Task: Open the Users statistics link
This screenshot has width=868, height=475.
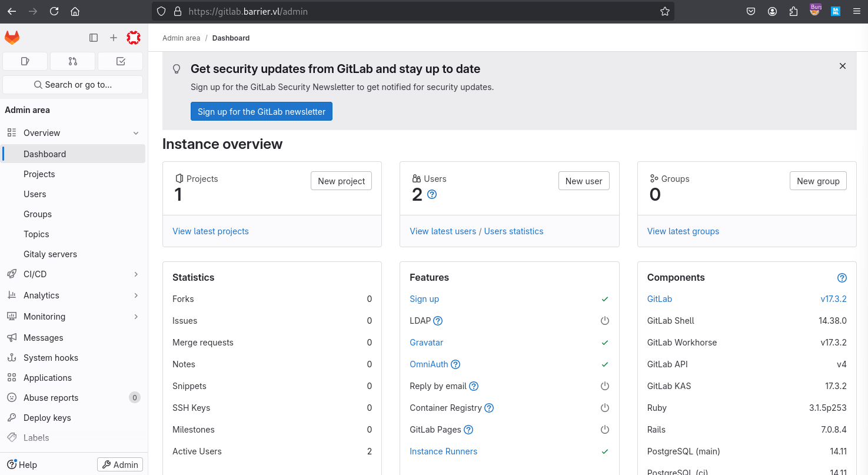Action: coord(514,231)
